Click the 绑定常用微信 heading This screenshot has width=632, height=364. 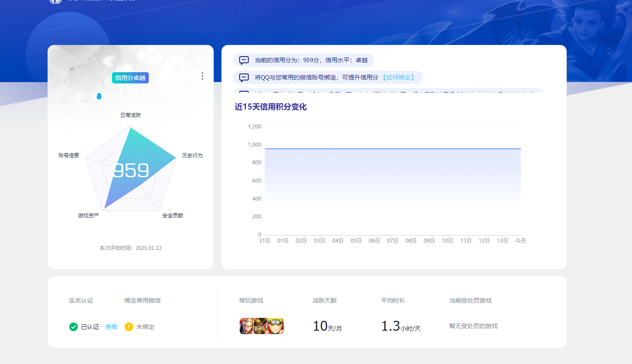(143, 300)
